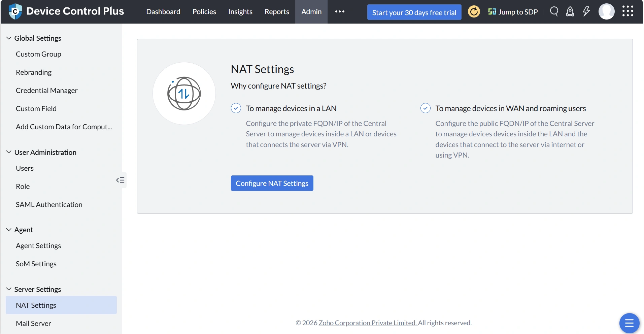Open the search magnifier icon

(x=554, y=12)
